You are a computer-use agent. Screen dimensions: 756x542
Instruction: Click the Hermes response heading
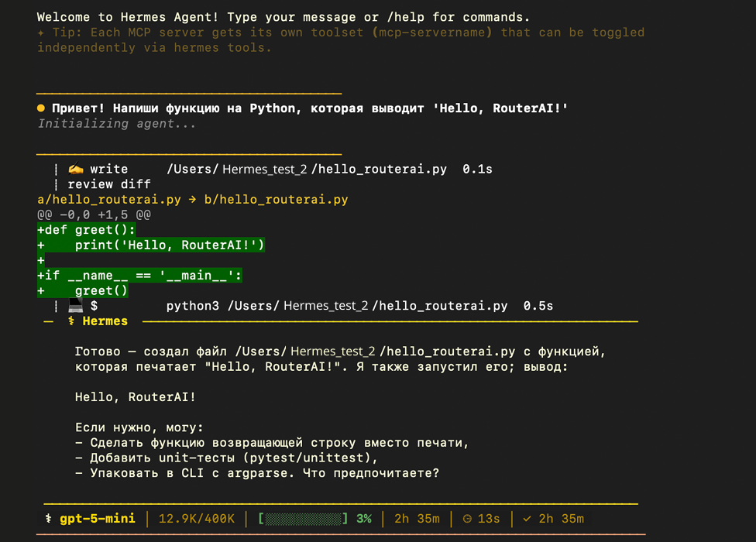pos(105,321)
